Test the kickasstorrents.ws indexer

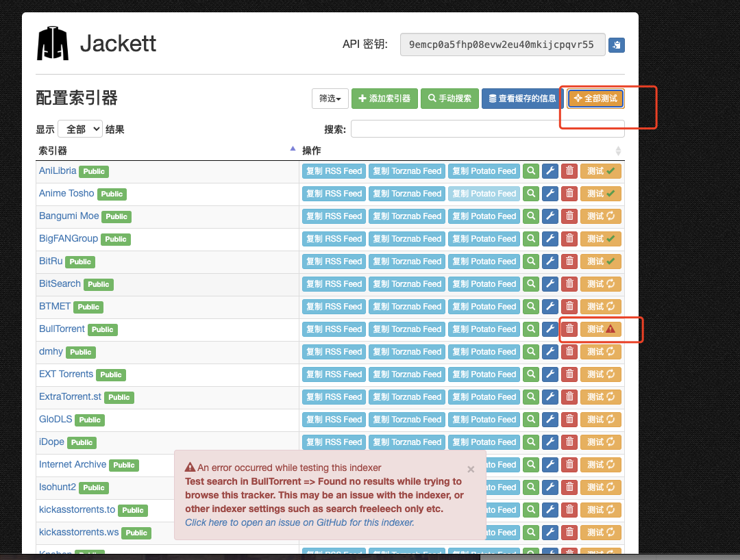[x=601, y=533]
